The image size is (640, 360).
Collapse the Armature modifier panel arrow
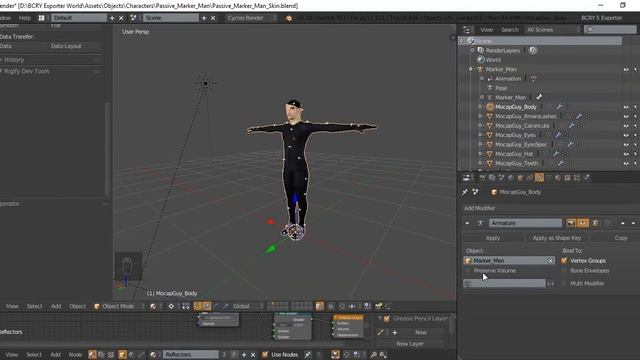click(x=467, y=223)
